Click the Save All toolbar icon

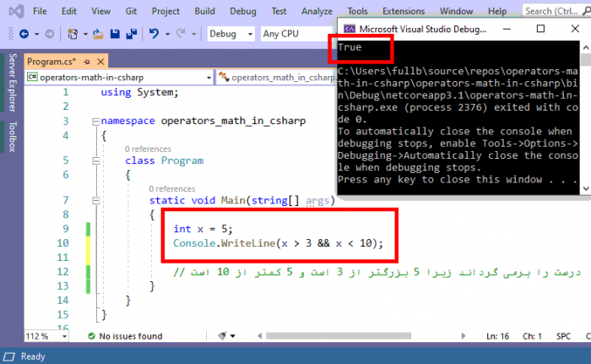130,34
